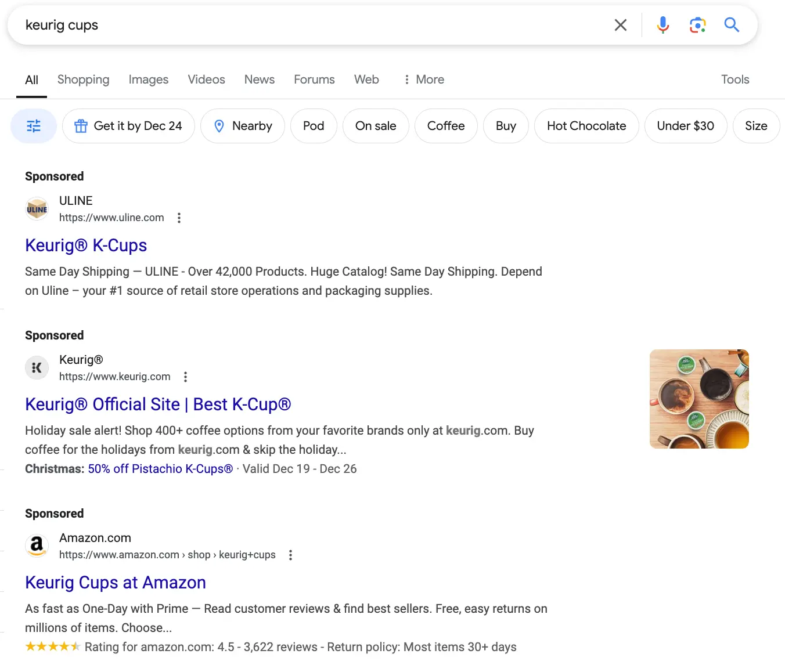This screenshot has height=672, width=785.
Task: Open ad options for the Keurig.com result
Action: pyautogui.click(x=185, y=377)
